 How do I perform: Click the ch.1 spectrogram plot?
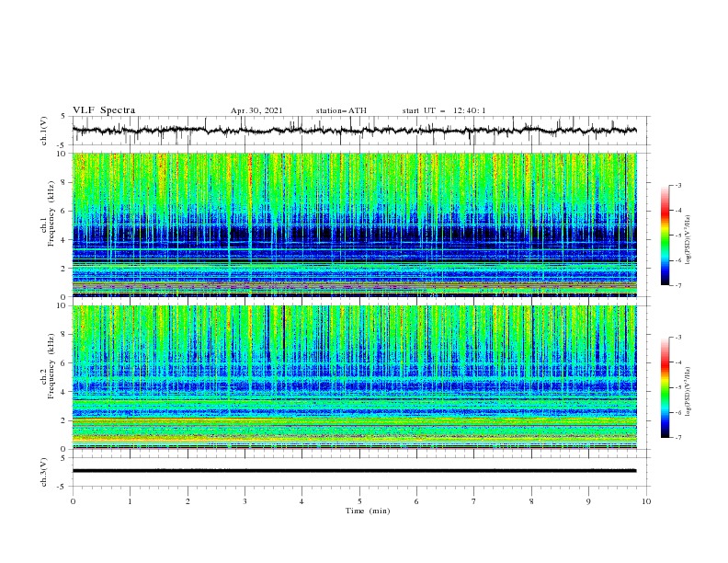click(354, 224)
